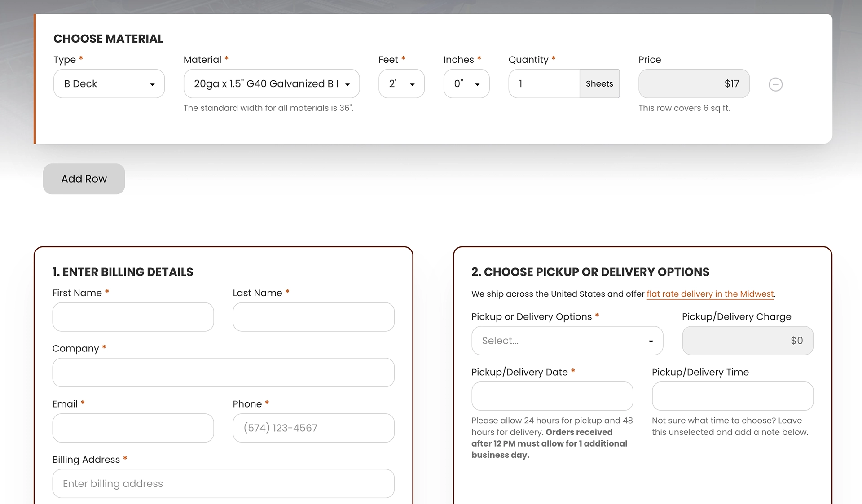Click the Pickup/Delivery Time field

pos(732,396)
